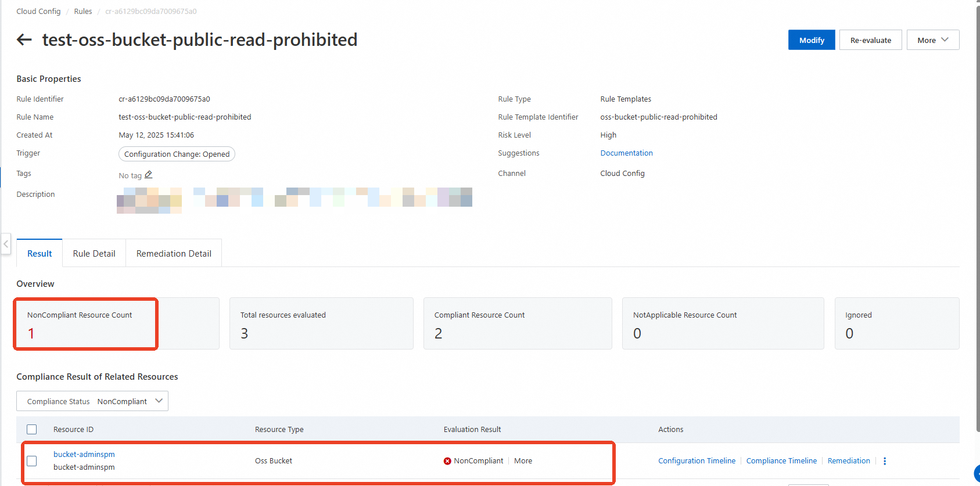Open the Documentation link
Viewport: 980px width, 486px height.
coord(626,153)
